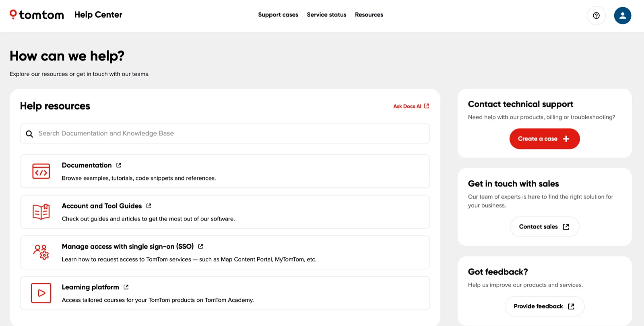
Task: Click 'Check out guides and articles' description text
Action: point(148,219)
